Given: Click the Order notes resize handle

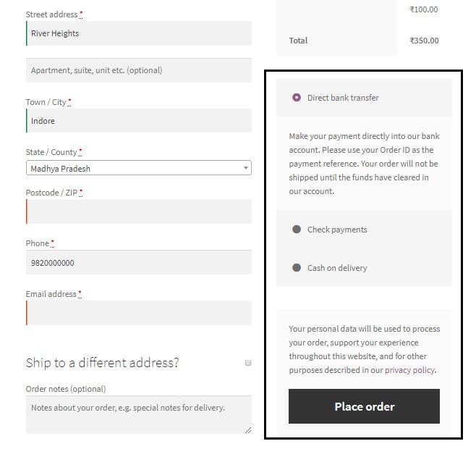Looking at the screenshot, I should [x=248, y=430].
